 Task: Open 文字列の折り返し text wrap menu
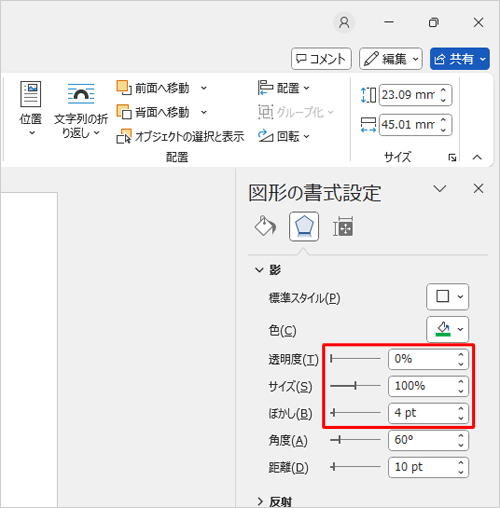click(x=81, y=110)
